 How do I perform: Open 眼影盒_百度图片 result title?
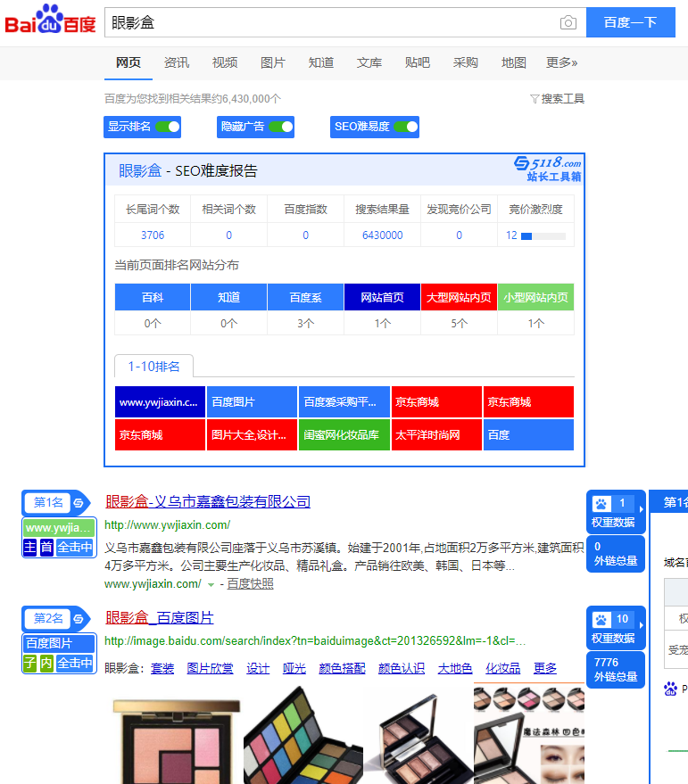(159, 617)
